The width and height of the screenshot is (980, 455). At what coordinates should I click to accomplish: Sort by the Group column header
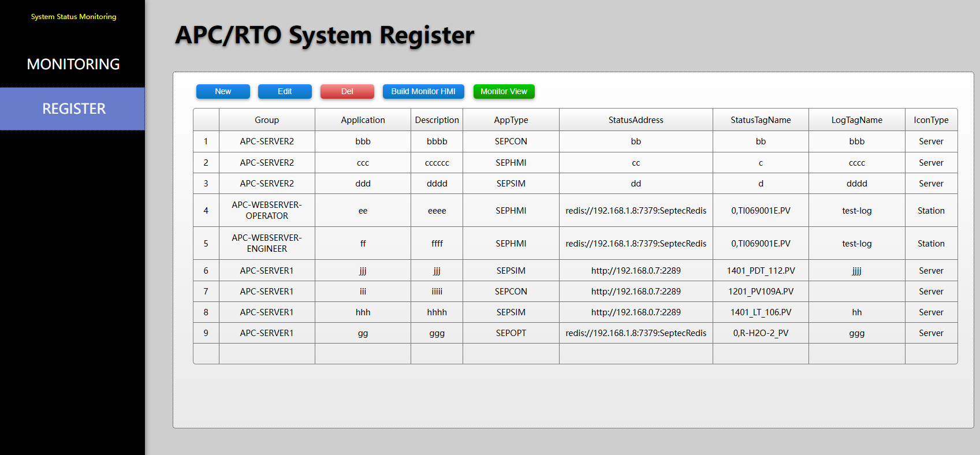267,120
